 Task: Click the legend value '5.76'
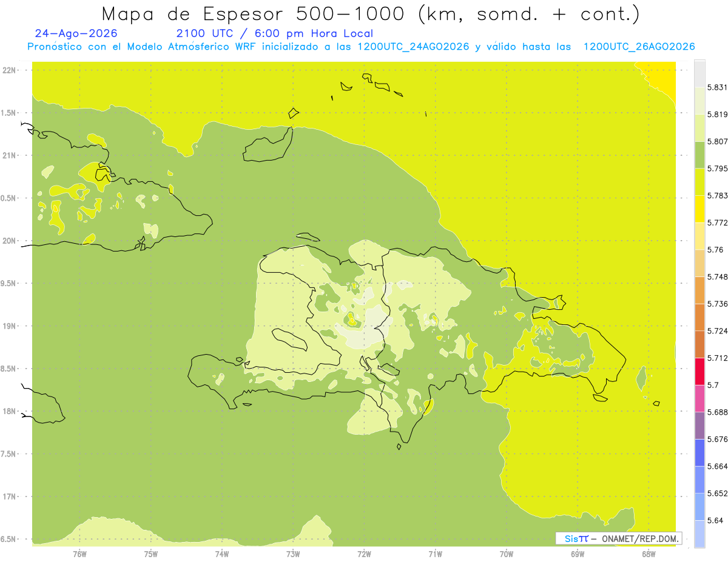tap(715, 250)
